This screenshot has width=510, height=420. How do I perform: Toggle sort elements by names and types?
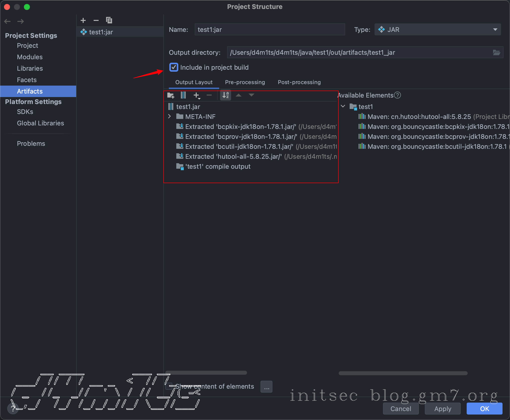(226, 95)
